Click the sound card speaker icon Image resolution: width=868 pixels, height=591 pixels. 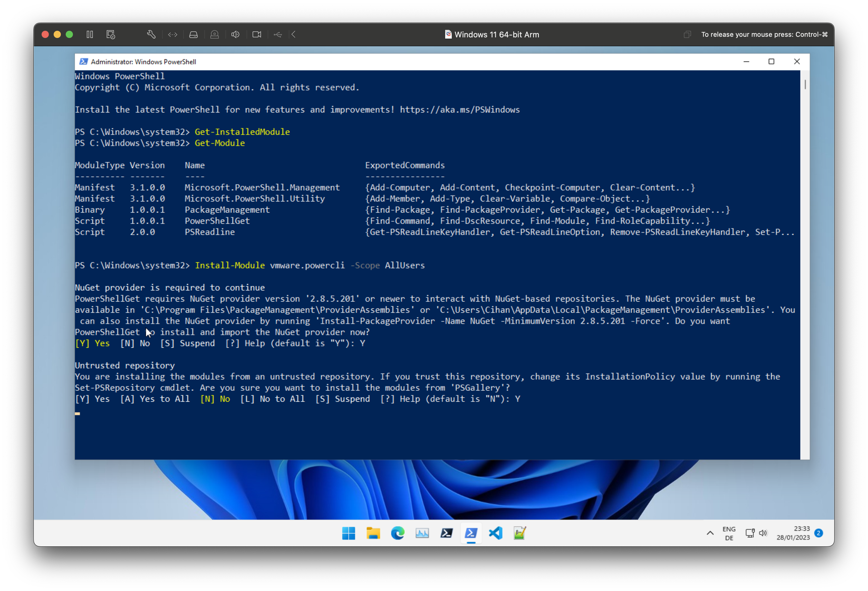[235, 34]
